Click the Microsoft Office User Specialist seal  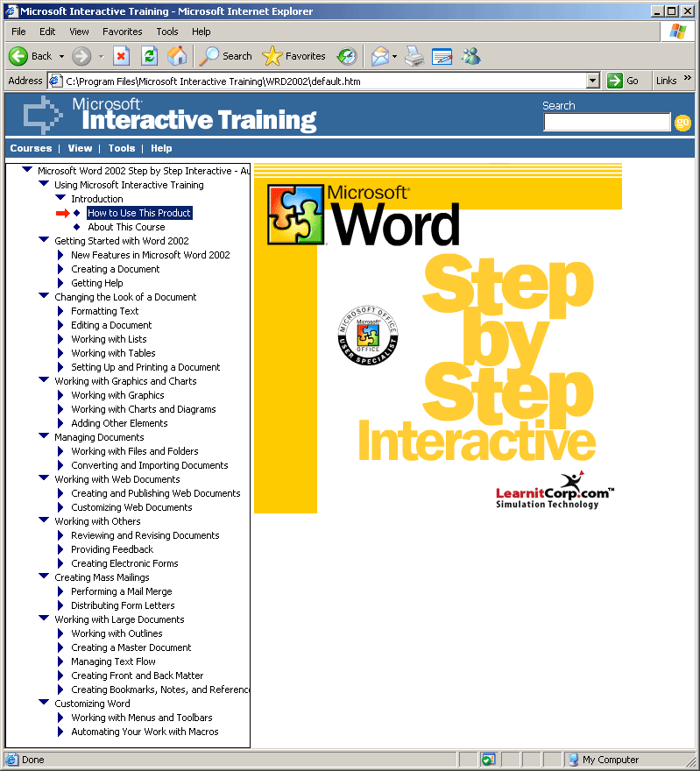click(x=368, y=336)
